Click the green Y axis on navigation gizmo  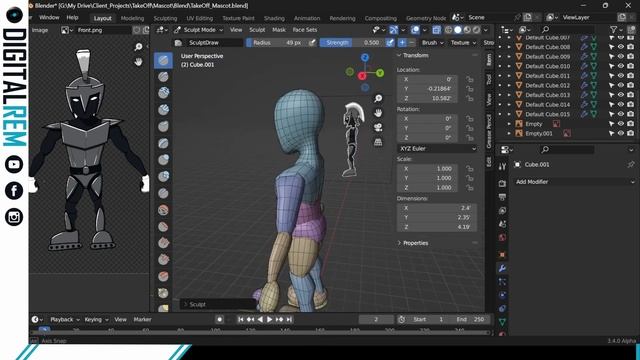coord(380,73)
